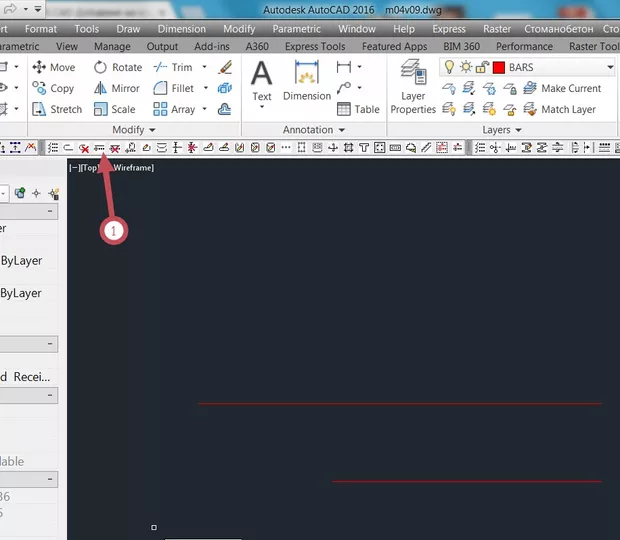The height and width of the screenshot is (540, 620).
Task: Click the [-] viewport controls label
Action: (74, 168)
